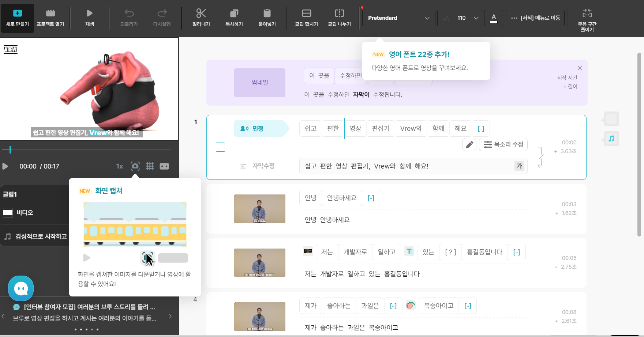The height and width of the screenshot is (337, 644).
Task: Select the 감성적으로 시작하고 music track
Action: [x=34, y=236]
